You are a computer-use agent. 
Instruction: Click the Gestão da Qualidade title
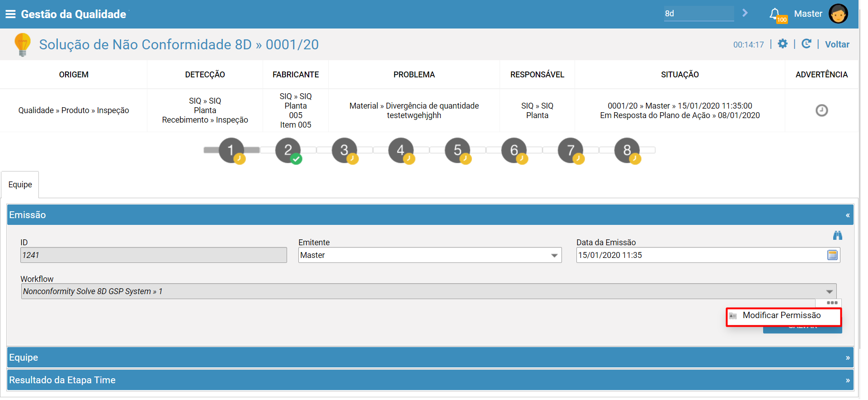click(x=74, y=14)
